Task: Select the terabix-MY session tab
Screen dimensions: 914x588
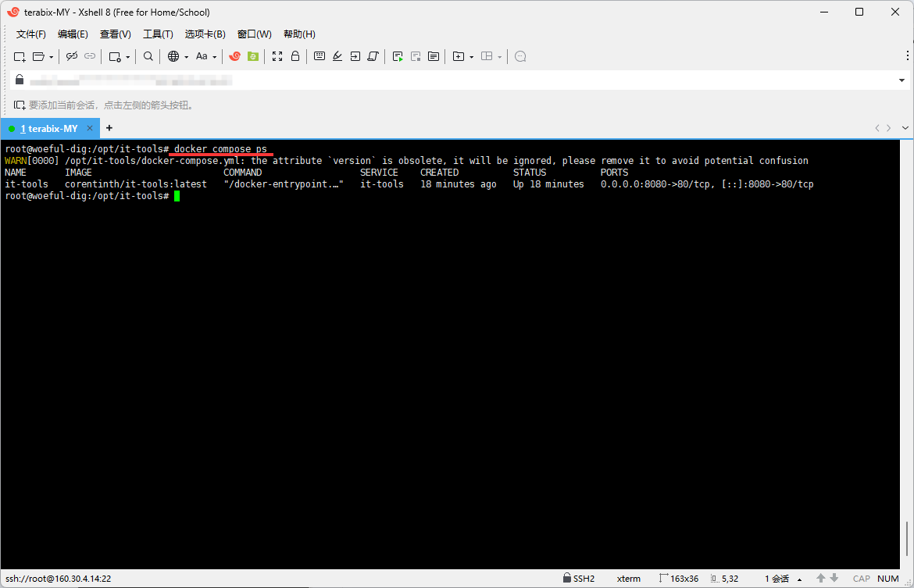Action: coord(48,128)
